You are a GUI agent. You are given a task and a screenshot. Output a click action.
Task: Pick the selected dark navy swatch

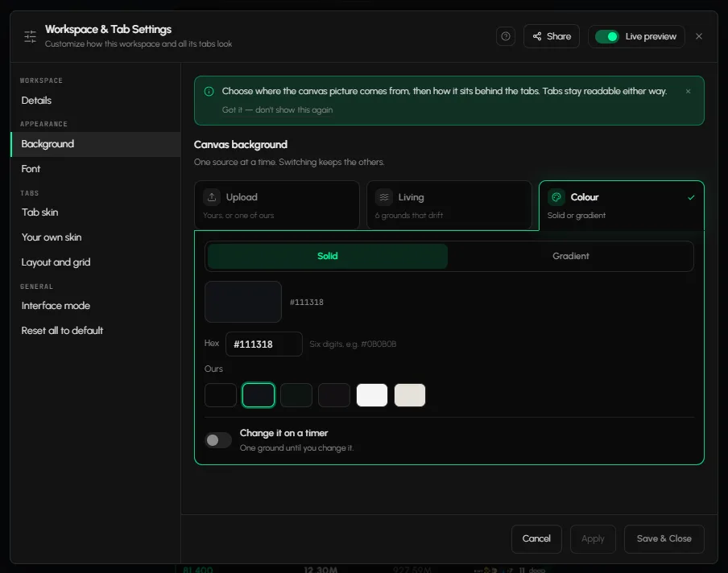[x=259, y=395]
